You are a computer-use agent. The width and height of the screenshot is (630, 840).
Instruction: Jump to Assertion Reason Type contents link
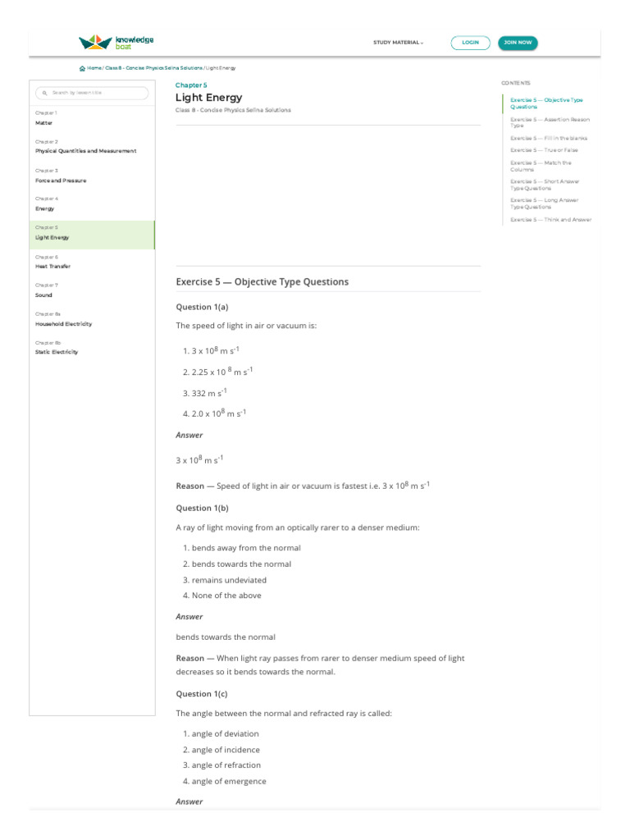click(549, 122)
